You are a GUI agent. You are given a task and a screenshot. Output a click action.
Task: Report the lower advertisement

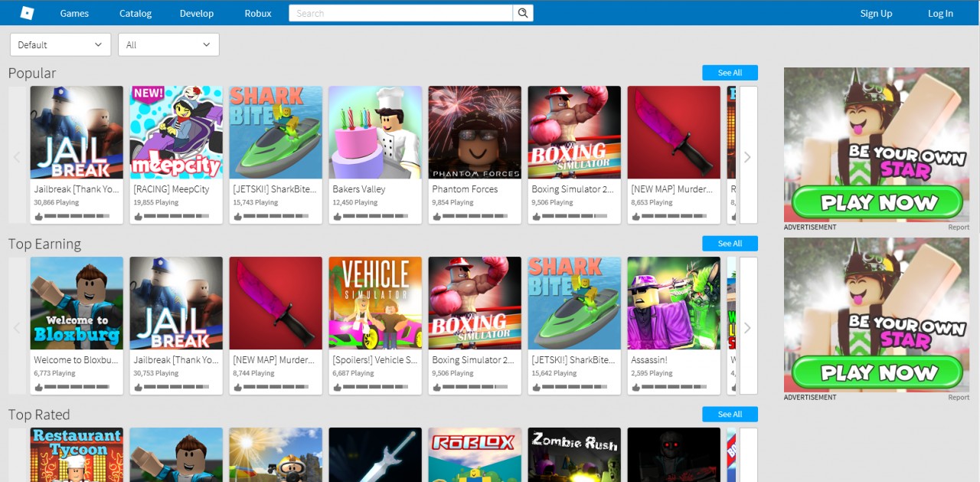point(959,398)
